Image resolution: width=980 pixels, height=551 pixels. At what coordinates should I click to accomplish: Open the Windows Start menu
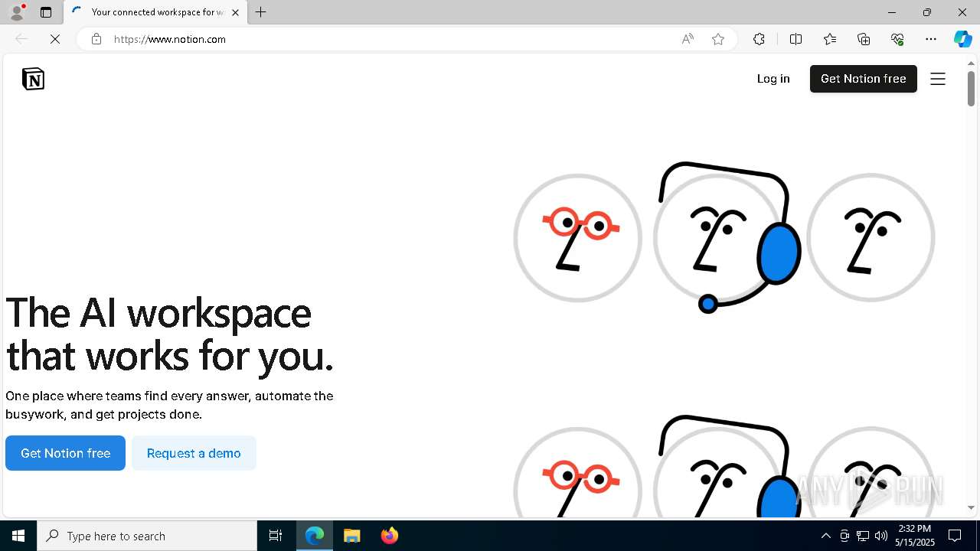pyautogui.click(x=18, y=536)
